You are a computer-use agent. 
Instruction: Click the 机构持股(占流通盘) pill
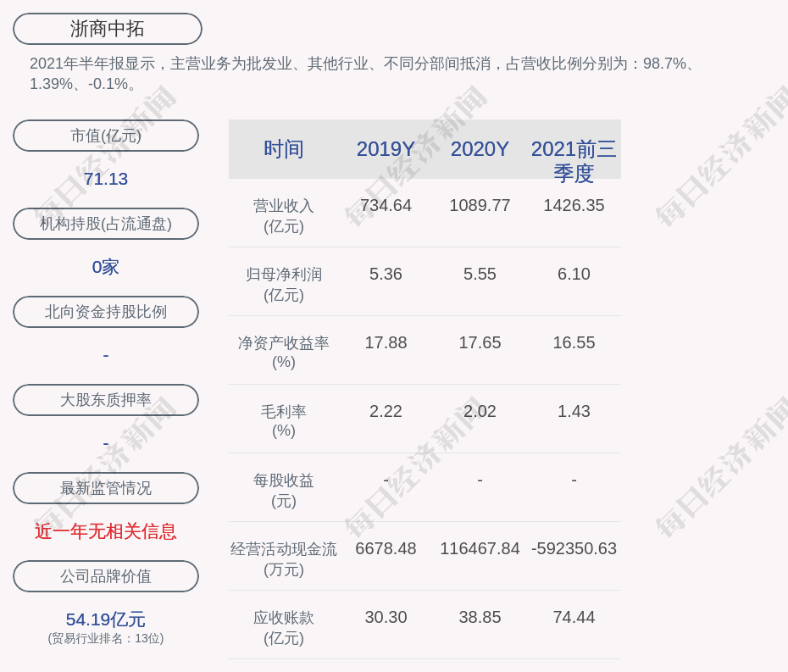point(106,224)
